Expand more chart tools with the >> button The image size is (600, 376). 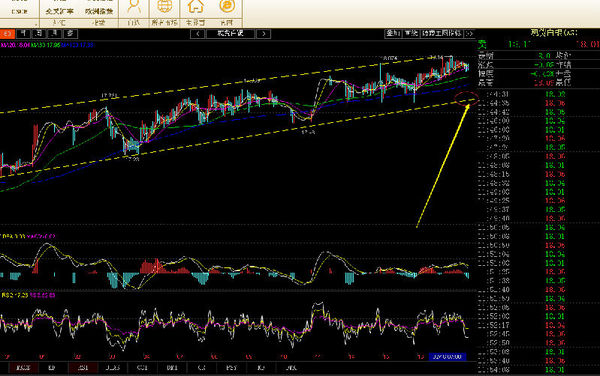[470, 34]
